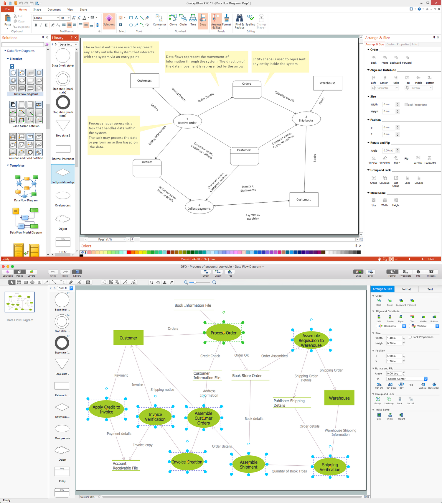Click the Back order button in Windows panel

click(x=374, y=59)
